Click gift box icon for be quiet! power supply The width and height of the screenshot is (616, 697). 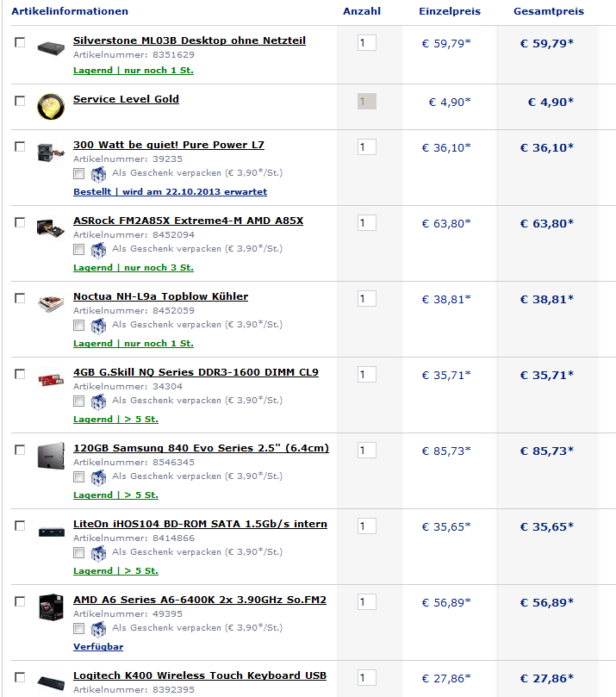pyautogui.click(x=98, y=174)
